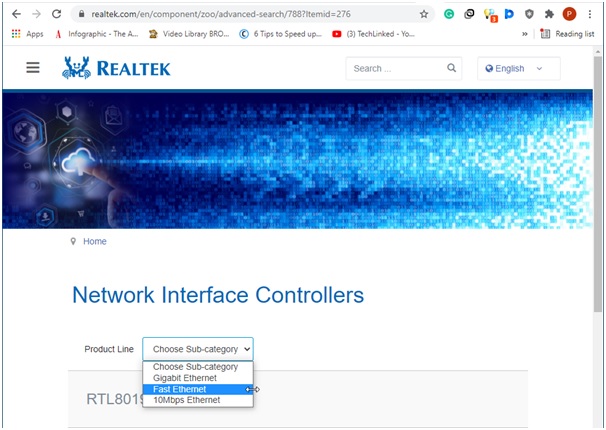Reload the page with the refresh icon
The width and height of the screenshot is (606, 430).
coord(57,14)
